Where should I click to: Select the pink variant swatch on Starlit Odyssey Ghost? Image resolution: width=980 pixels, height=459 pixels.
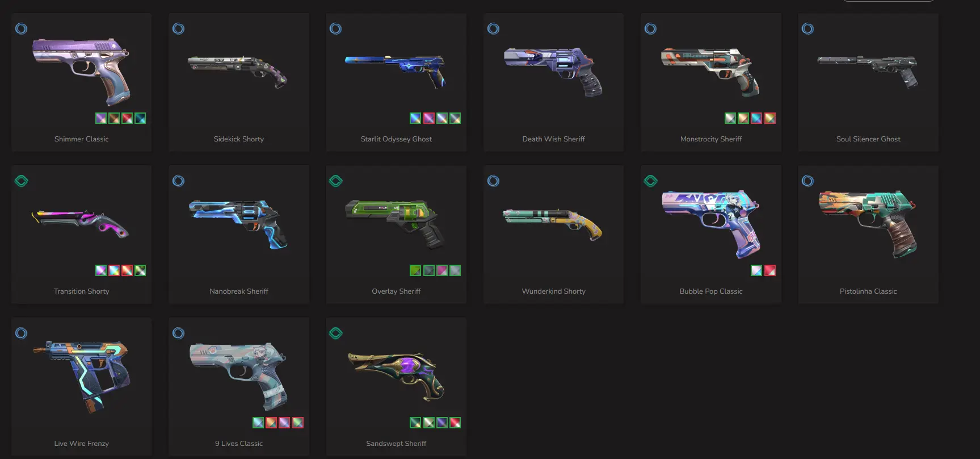click(428, 118)
